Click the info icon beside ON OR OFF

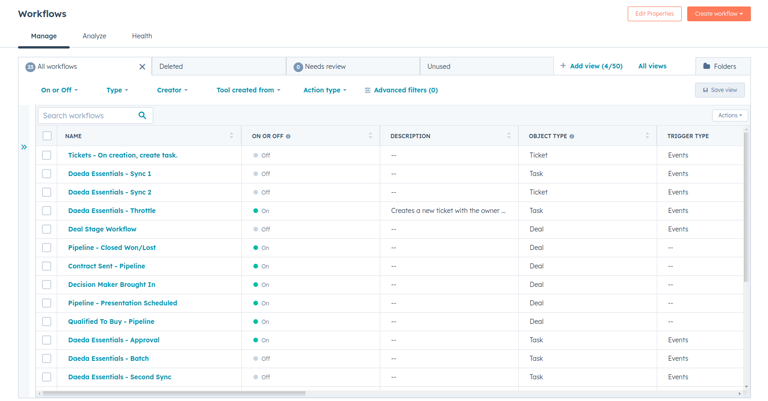click(x=289, y=136)
